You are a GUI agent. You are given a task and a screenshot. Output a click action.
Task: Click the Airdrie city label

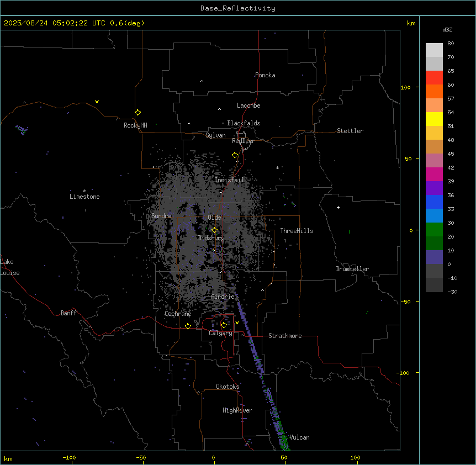tap(223, 297)
